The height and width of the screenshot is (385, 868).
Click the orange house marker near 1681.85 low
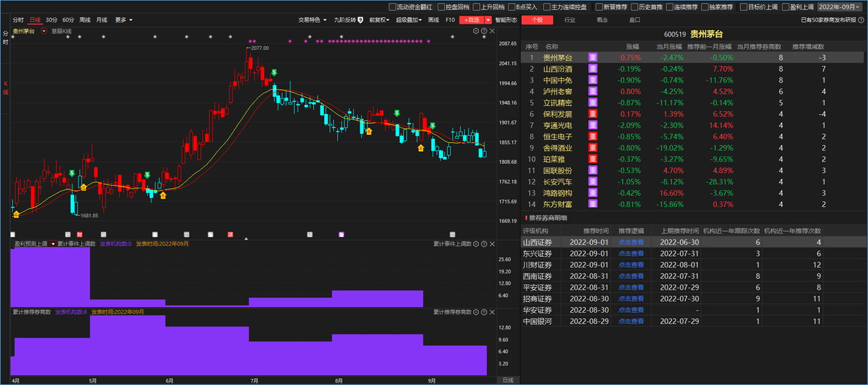click(x=83, y=187)
